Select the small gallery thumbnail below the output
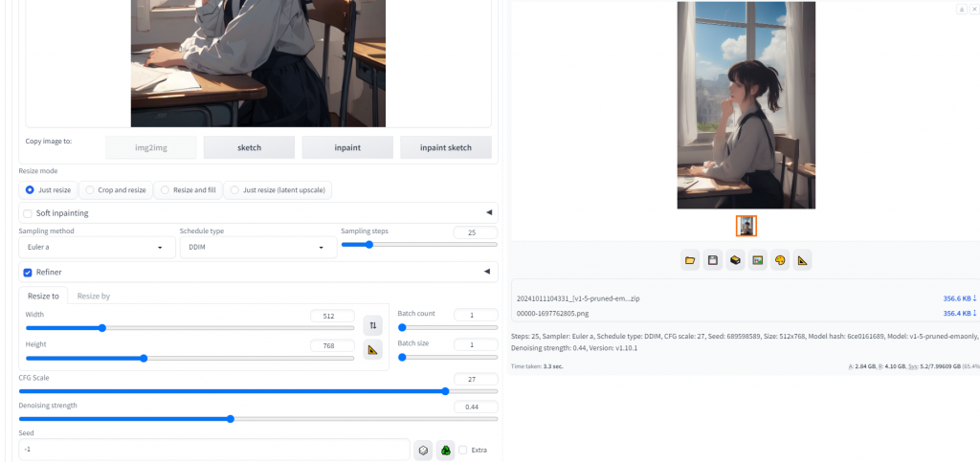Image resolution: width=980 pixels, height=462 pixels. pyautogui.click(x=746, y=226)
